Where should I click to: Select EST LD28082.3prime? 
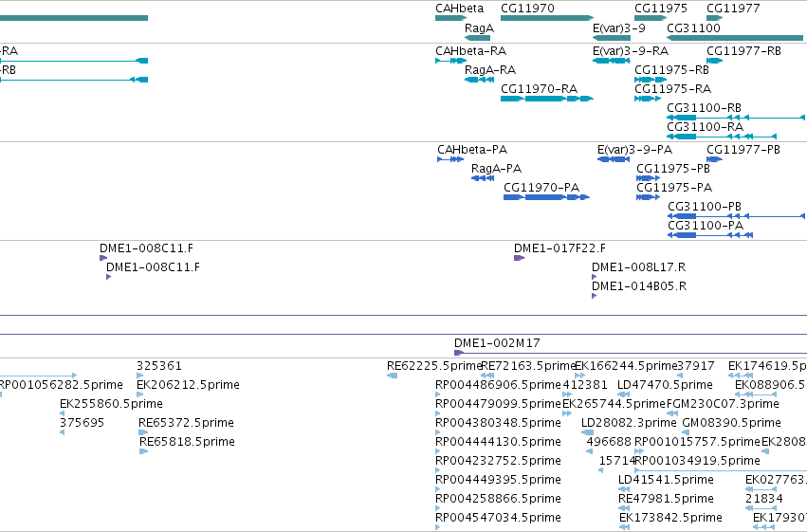pos(587,432)
